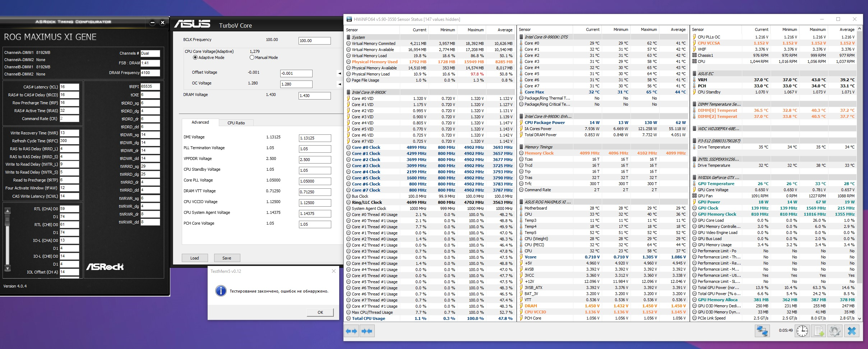Click Save button in TurboV Core
This screenshot has height=349, width=868.
pyautogui.click(x=227, y=258)
